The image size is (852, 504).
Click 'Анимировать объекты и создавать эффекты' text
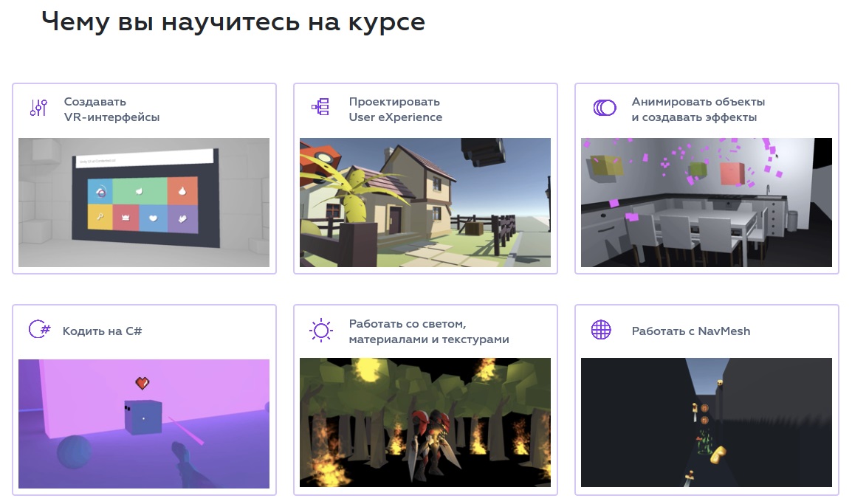698,109
